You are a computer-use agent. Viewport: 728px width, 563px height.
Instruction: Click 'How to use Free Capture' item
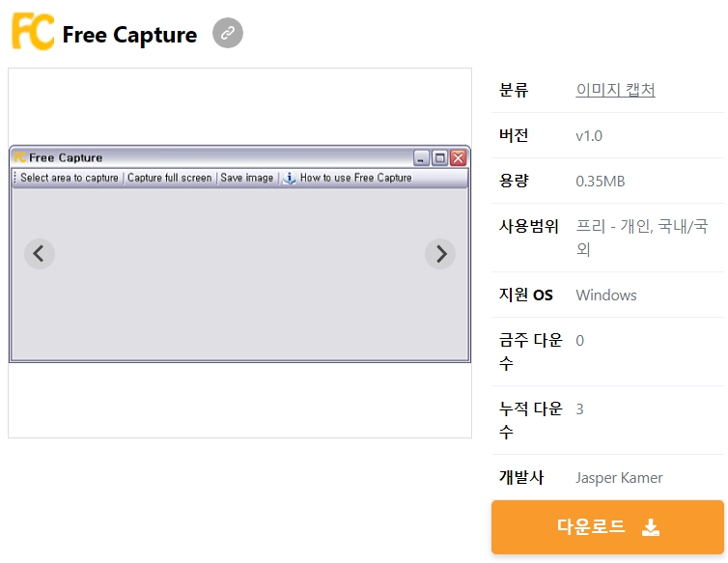coord(355,178)
